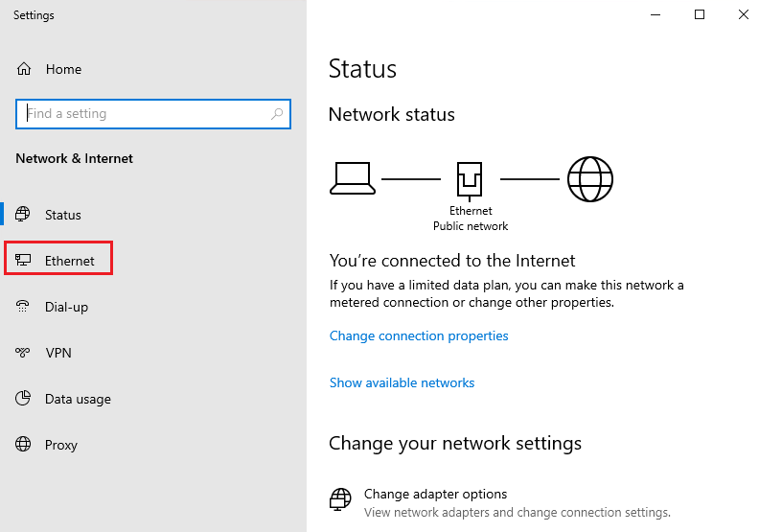Viewport: 759px width, 532px height.
Task: Select VPN in the sidebar
Action: (x=58, y=353)
